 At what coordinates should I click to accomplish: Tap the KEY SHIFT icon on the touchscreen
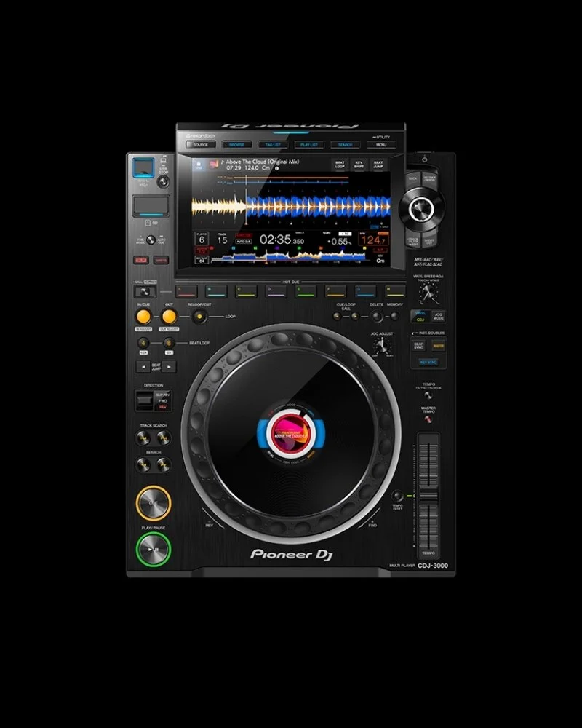(x=359, y=165)
